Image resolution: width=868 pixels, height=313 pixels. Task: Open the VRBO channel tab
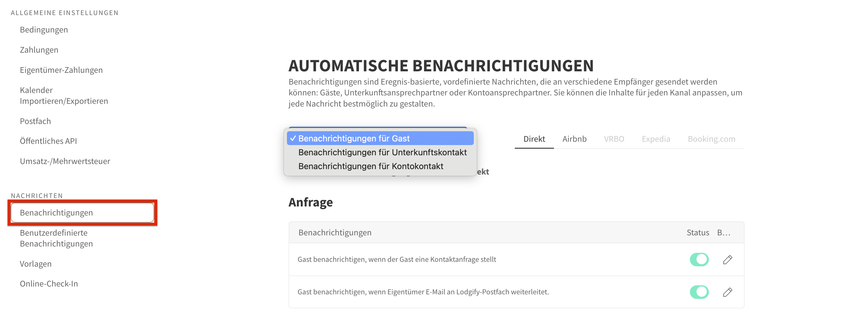[614, 139]
